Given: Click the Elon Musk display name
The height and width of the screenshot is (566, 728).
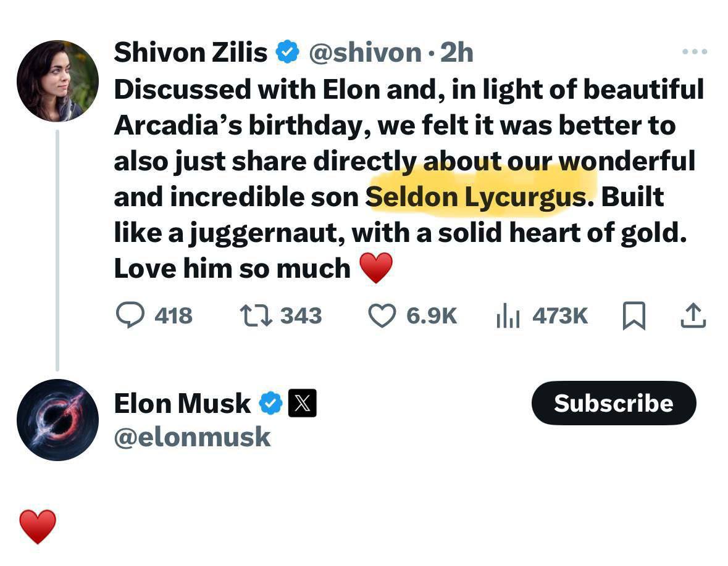Looking at the screenshot, I should point(182,404).
